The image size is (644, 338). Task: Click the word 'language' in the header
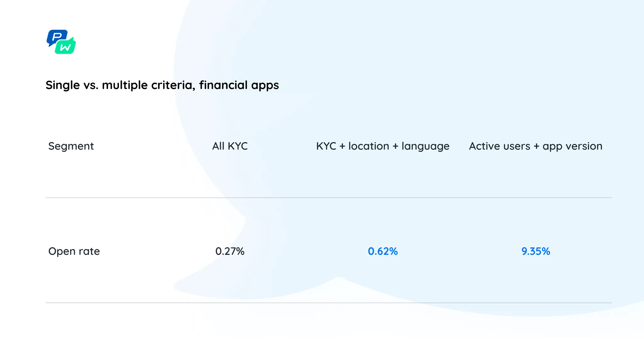tap(425, 147)
